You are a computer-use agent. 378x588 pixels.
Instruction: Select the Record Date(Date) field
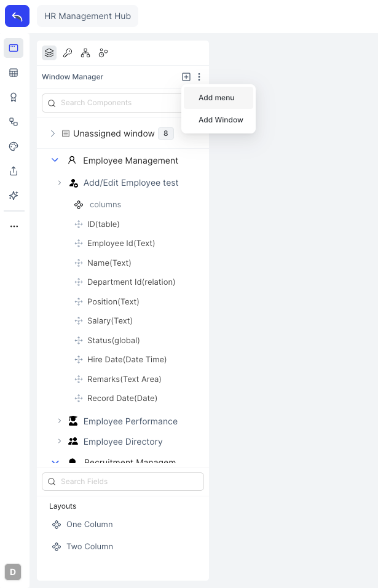(122, 398)
